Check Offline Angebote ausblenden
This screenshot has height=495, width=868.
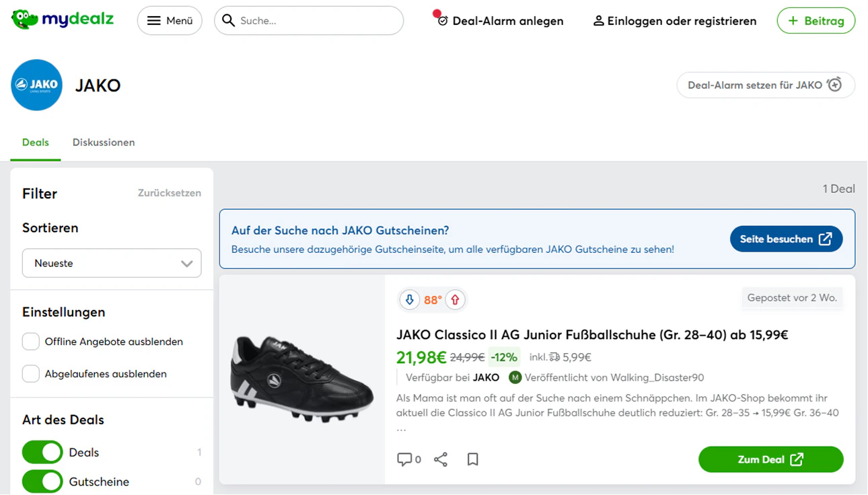coord(31,342)
